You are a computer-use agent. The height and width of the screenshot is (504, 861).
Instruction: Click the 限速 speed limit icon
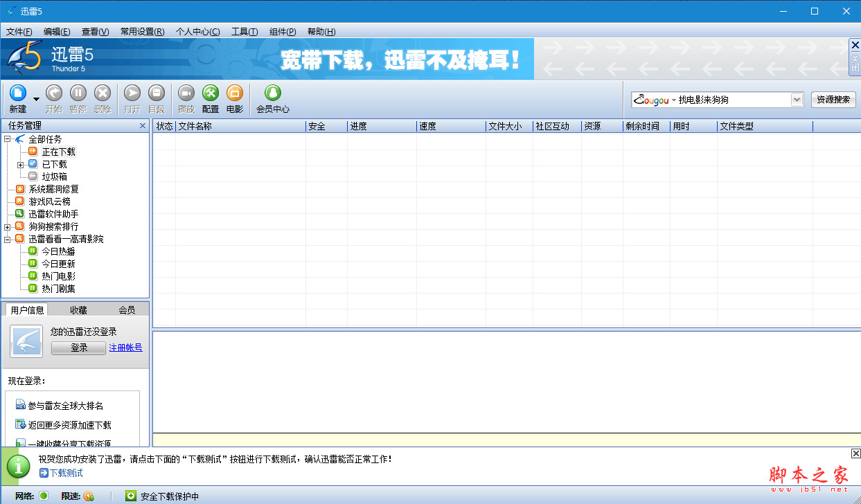click(88, 496)
